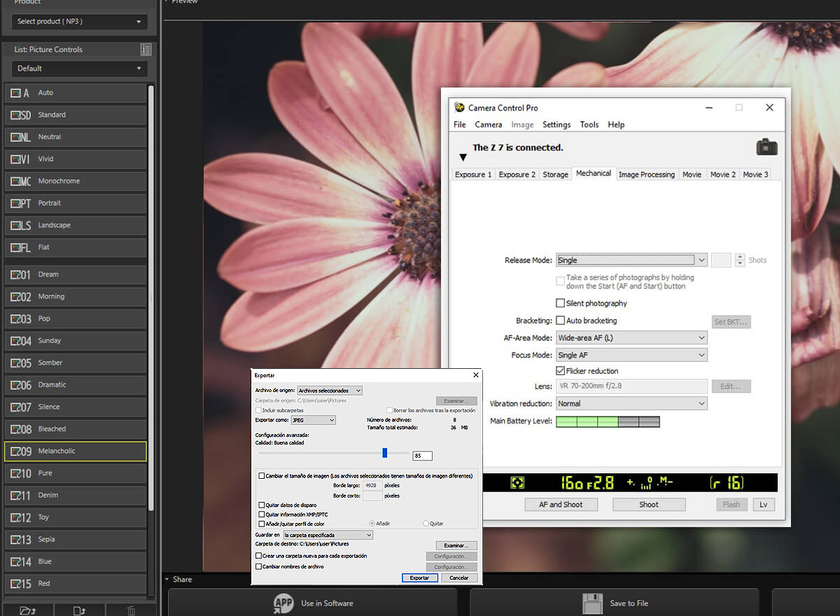Viewport: 840px width, 616px height.
Task: Click the Exportar button
Action: coord(420,578)
